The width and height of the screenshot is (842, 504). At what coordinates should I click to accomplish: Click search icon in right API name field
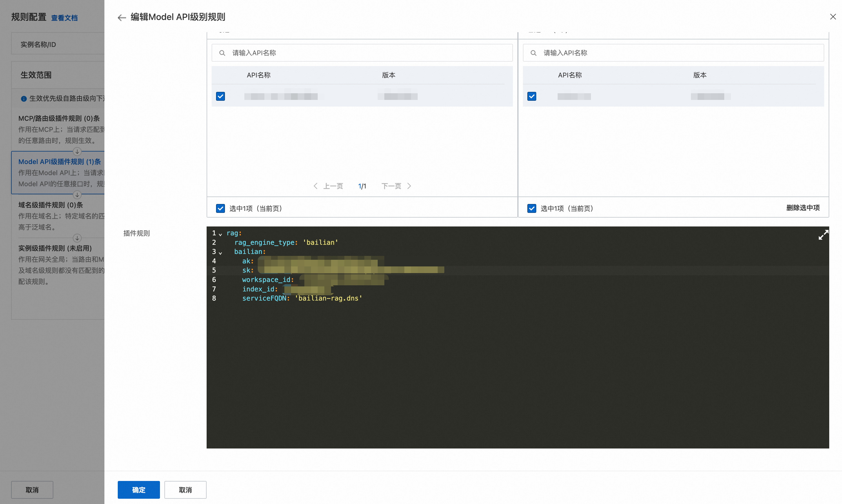coord(533,53)
